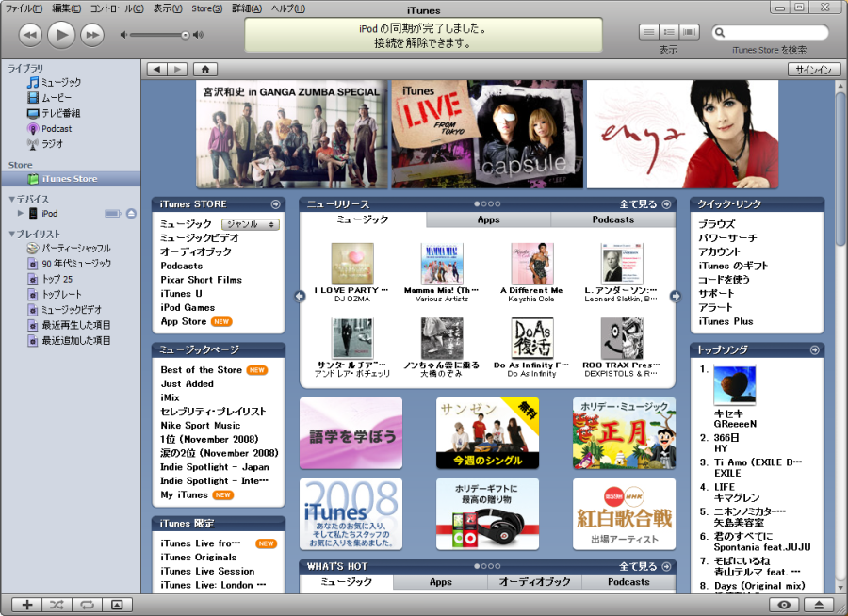
Task: Switch to list view mode
Action: click(x=648, y=32)
